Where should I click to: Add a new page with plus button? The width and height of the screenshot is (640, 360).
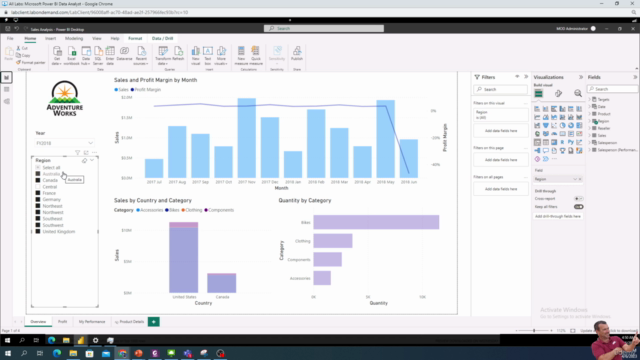pyautogui.click(x=153, y=322)
